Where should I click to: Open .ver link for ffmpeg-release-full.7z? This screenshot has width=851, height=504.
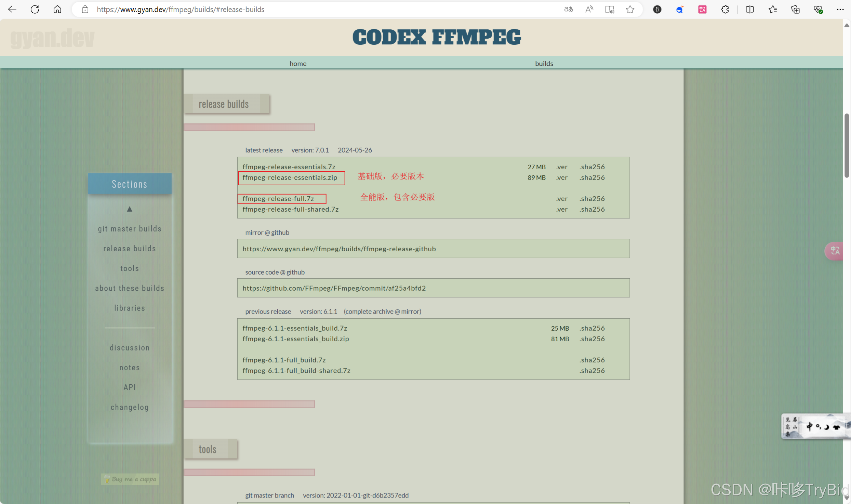coord(562,199)
